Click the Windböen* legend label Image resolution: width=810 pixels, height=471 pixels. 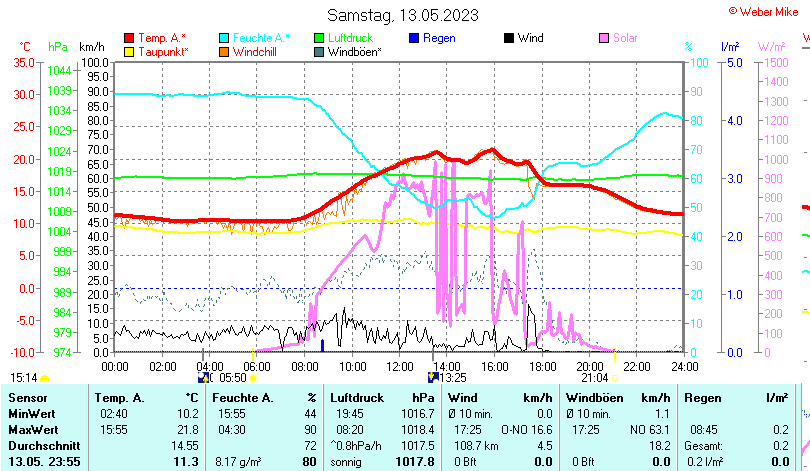pyautogui.click(x=355, y=52)
